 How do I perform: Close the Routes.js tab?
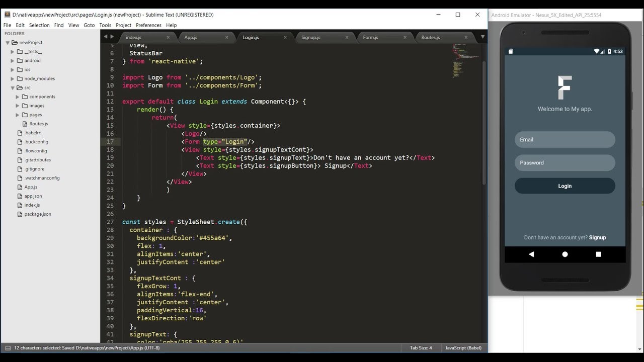point(466,37)
